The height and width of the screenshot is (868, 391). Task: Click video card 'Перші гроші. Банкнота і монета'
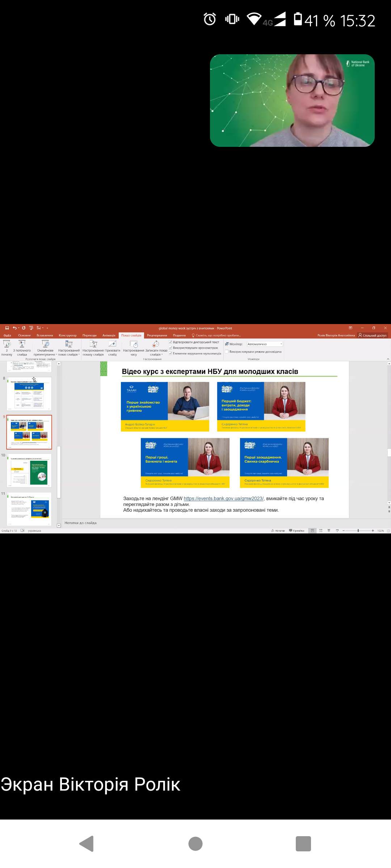tap(185, 463)
